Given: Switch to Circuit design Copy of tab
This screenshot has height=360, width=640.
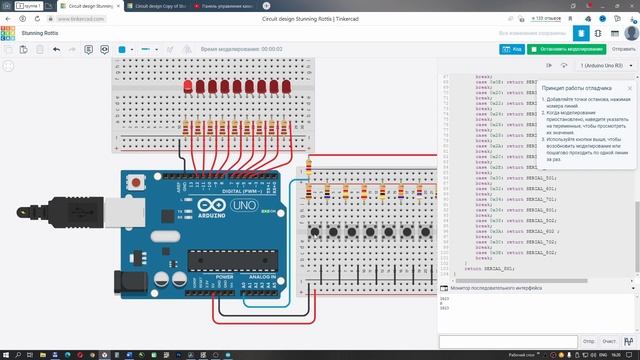Looking at the screenshot, I should pyautogui.click(x=157, y=6).
